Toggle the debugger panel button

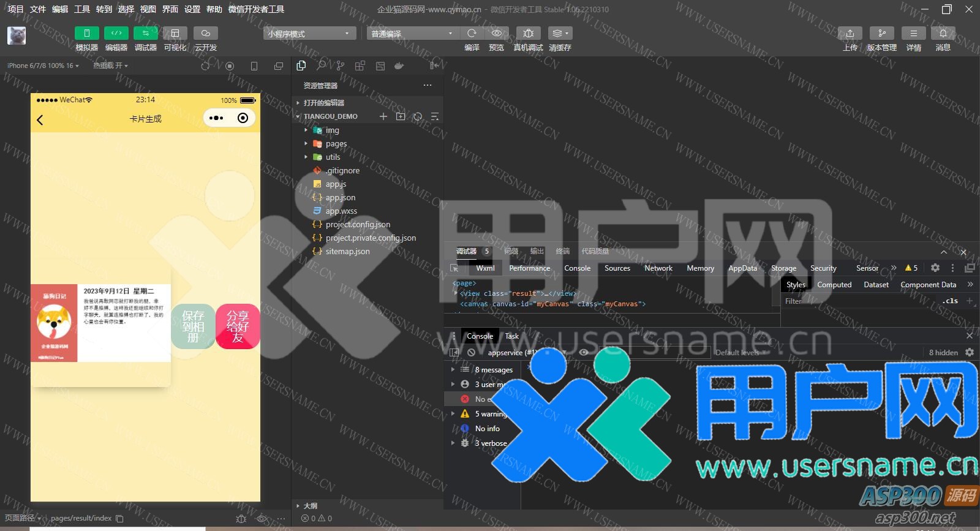coord(146,33)
